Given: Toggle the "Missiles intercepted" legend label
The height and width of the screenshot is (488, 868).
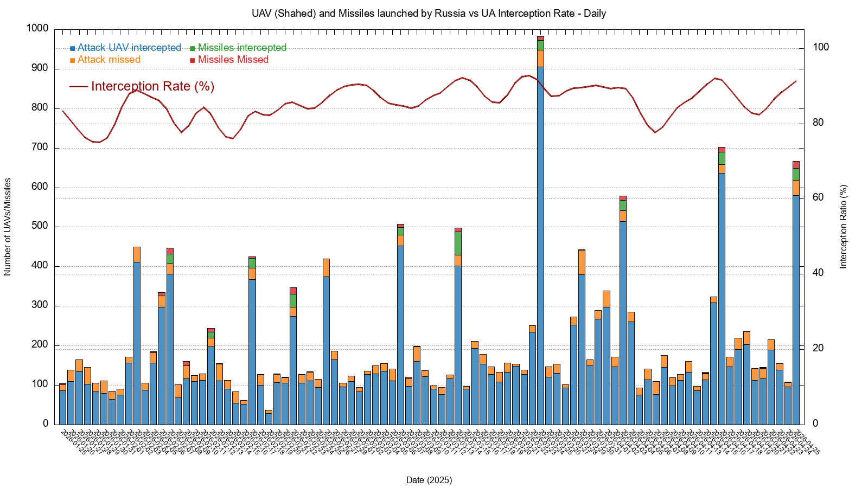Looking at the screenshot, I should click(242, 48).
